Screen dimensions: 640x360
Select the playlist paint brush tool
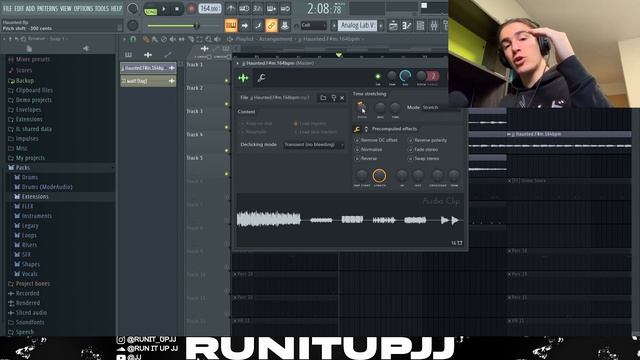(x=155, y=39)
